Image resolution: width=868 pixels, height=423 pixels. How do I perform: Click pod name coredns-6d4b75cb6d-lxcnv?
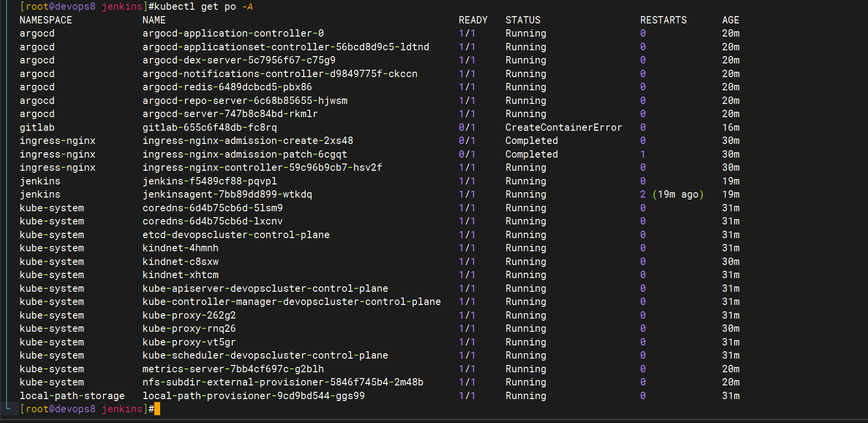point(213,221)
